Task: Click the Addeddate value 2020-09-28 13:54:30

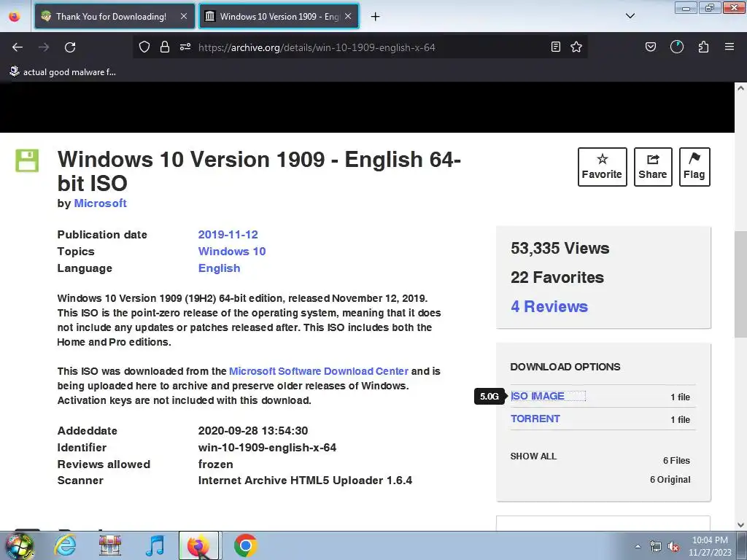Action: point(253,430)
